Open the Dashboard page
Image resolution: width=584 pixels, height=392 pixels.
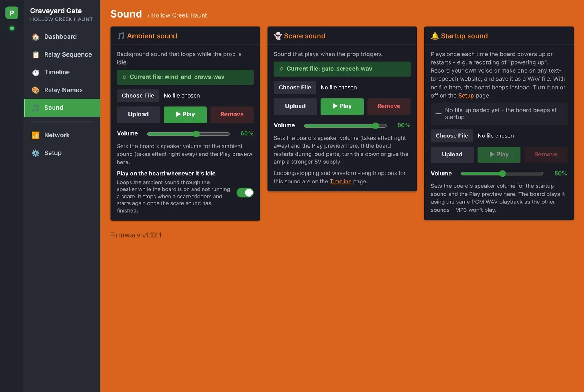pyautogui.click(x=62, y=37)
